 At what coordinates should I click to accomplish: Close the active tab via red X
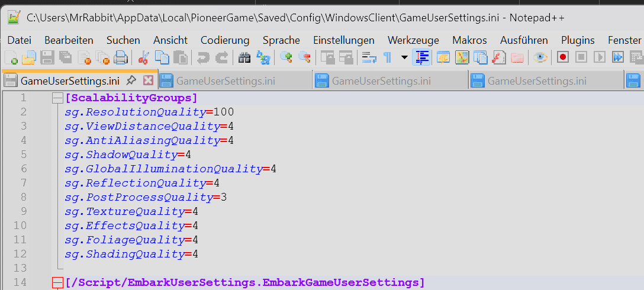click(x=148, y=80)
